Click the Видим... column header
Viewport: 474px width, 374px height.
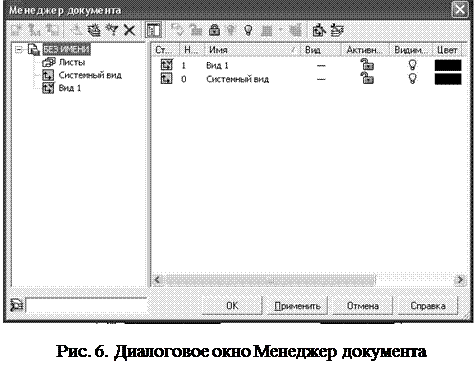(411, 50)
